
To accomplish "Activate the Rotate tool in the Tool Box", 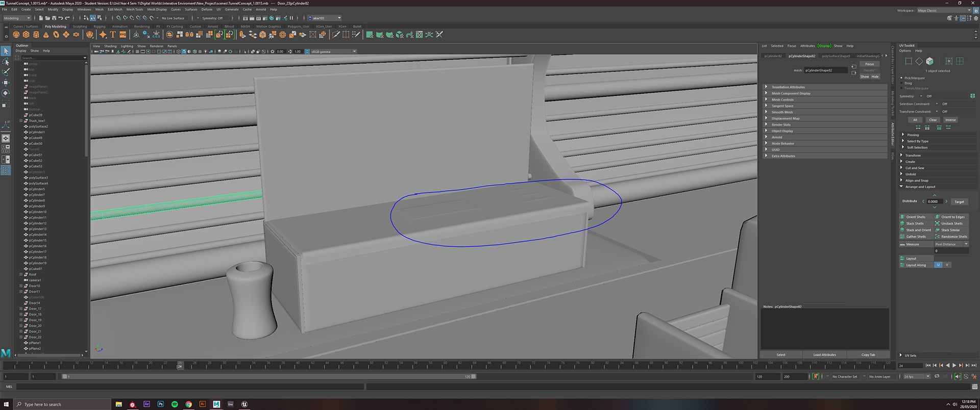I will tap(6, 93).
